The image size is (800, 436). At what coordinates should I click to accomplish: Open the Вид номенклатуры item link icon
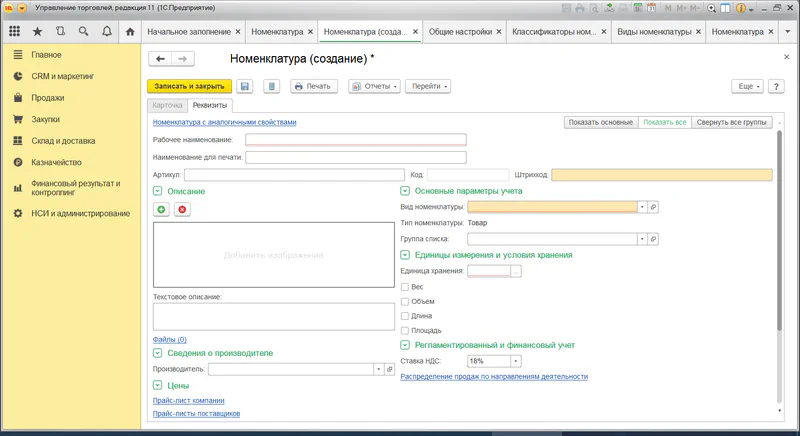pyautogui.click(x=654, y=207)
